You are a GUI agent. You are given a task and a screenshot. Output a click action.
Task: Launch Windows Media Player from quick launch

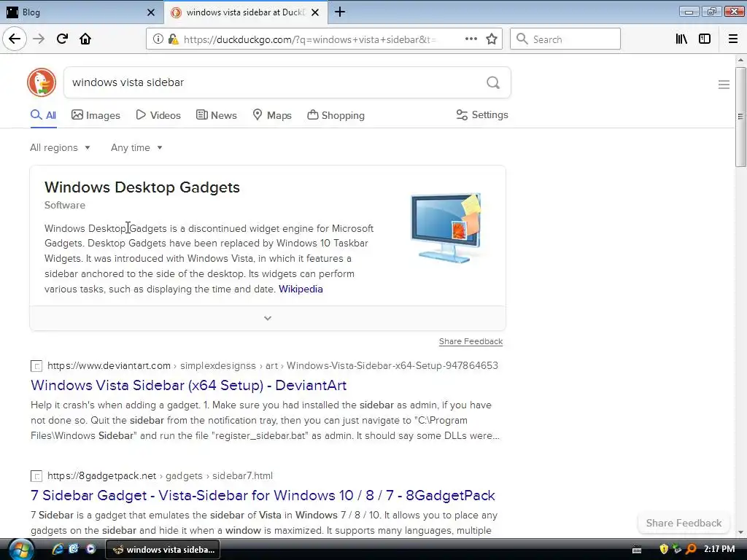pos(90,549)
